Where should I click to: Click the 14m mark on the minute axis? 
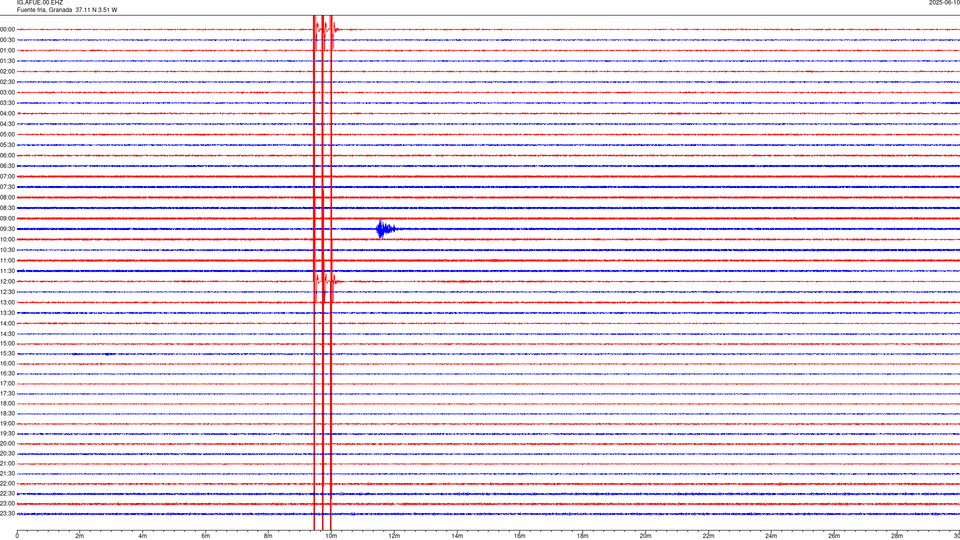[x=457, y=536]
